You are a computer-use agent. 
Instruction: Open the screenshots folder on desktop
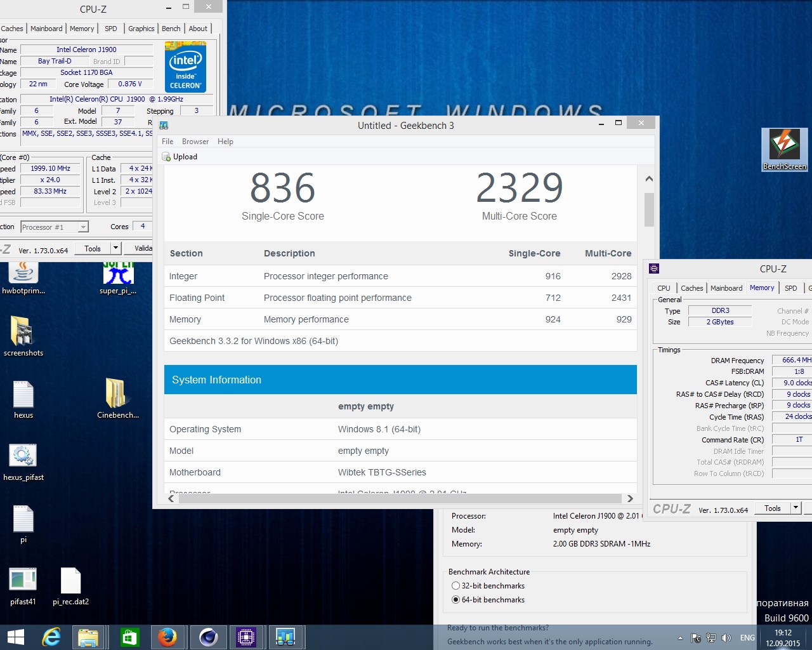tap(23, 336)
